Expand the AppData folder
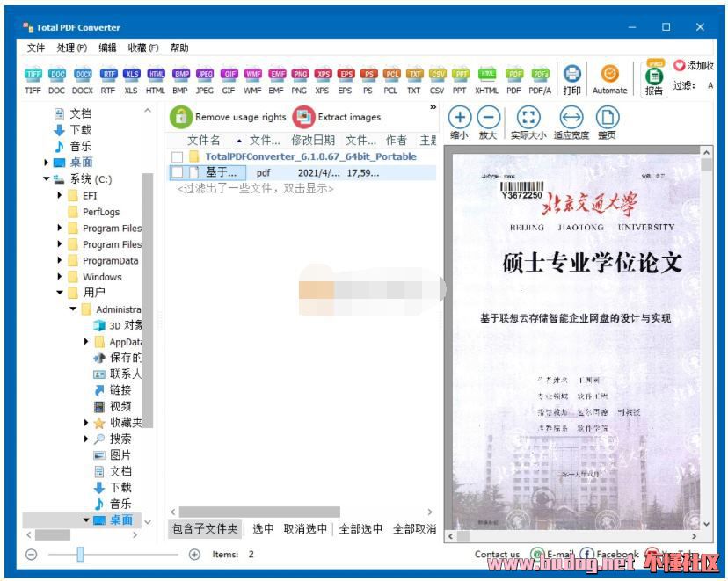This screenshot has width=728, height=581. (86, 342)
